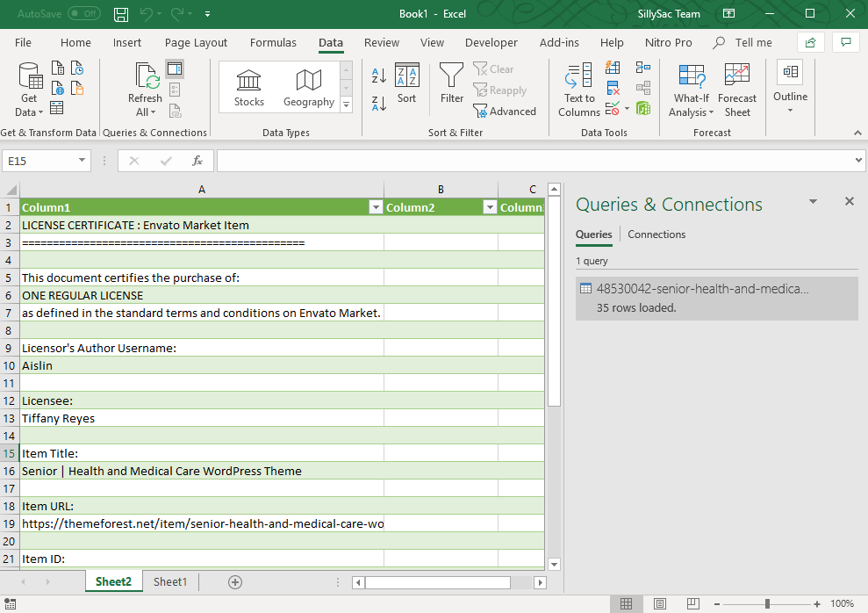The image size is (868, 613).
Task: Open the Formulas ribbon tab
Action: tap(273, 42)
